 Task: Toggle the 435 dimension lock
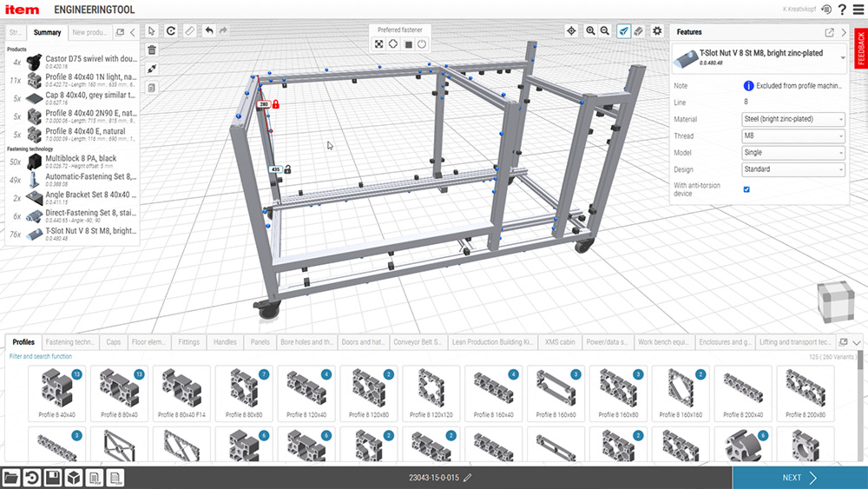tap(287, 169)
